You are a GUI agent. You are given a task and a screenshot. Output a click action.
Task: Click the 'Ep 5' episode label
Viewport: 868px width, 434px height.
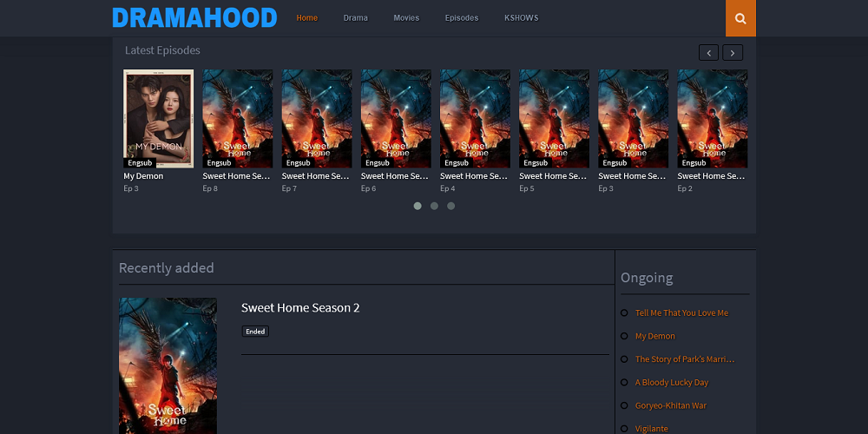pyautogui.click(x=527, y=188)
